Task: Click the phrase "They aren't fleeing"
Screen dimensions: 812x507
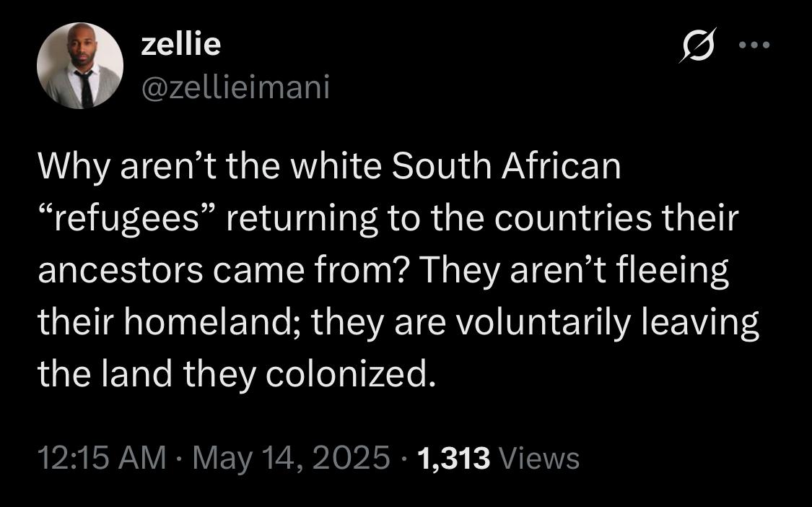Action: pyautogui.click(x=575, y=272)
